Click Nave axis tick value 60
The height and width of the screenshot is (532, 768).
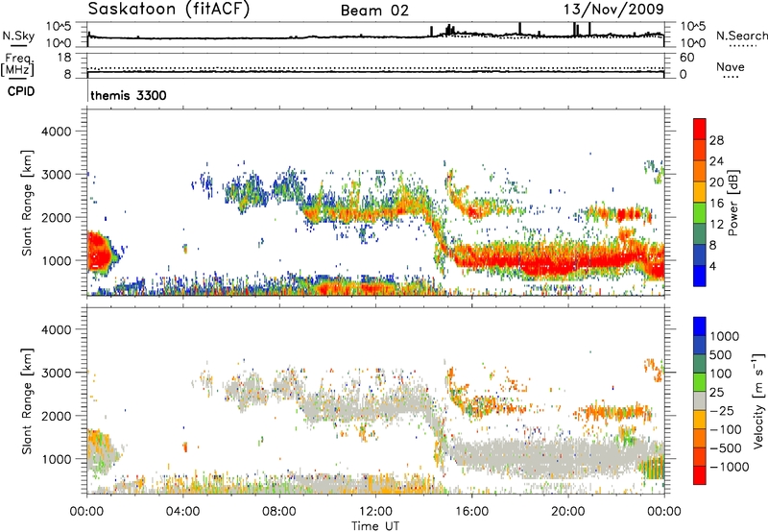pos(686,58)
